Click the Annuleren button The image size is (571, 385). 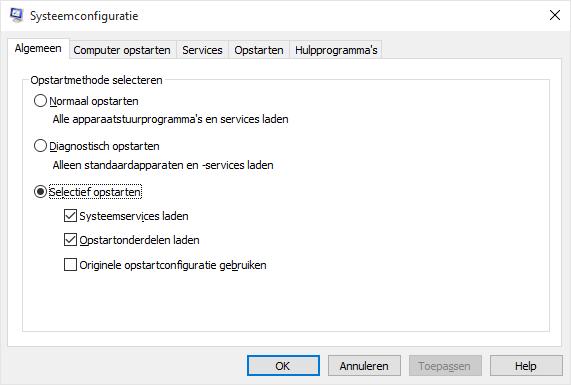(364, 366)
